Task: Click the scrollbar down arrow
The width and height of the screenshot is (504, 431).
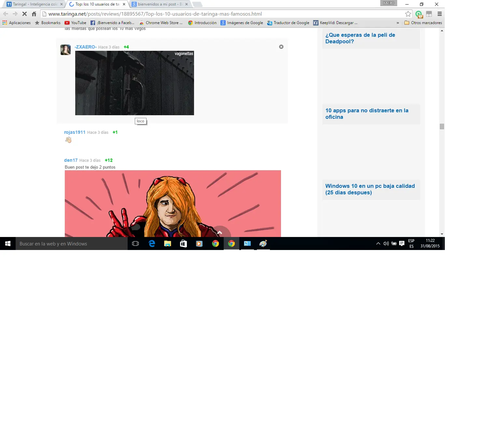Action: [x=442, y=234]
